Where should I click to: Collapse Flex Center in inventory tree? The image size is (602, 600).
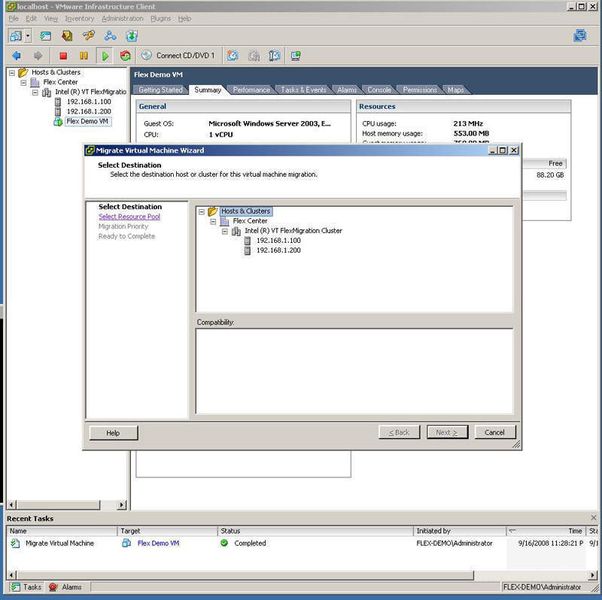click(x=23, y=82)
